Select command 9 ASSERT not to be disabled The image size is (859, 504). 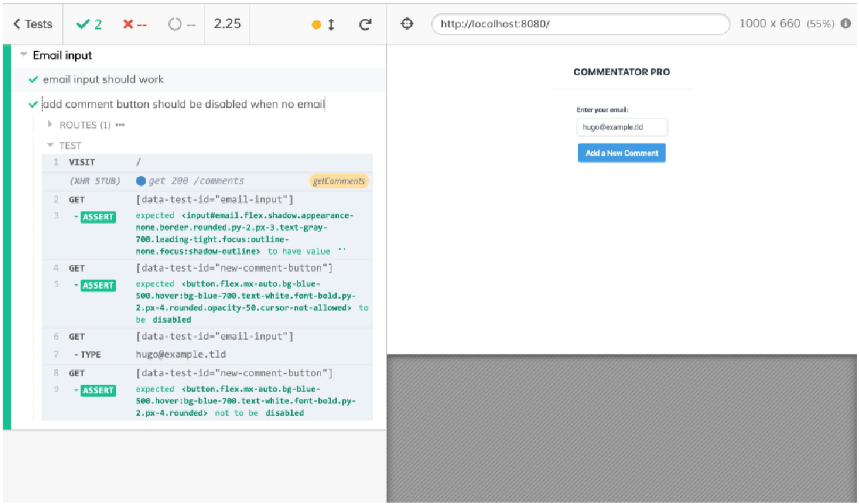207,402
